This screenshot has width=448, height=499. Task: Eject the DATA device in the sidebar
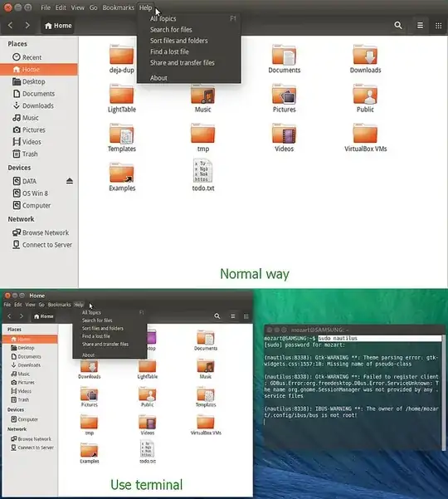70,181
